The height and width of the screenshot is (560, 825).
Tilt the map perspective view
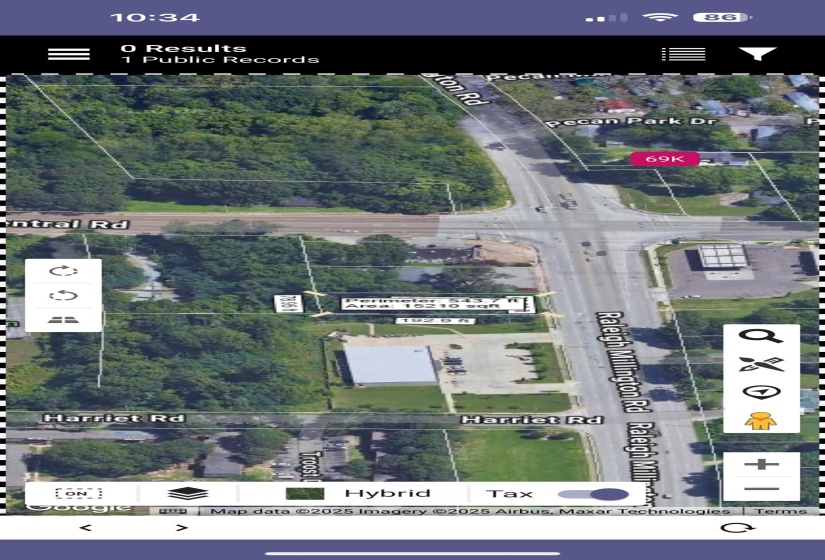63,319
